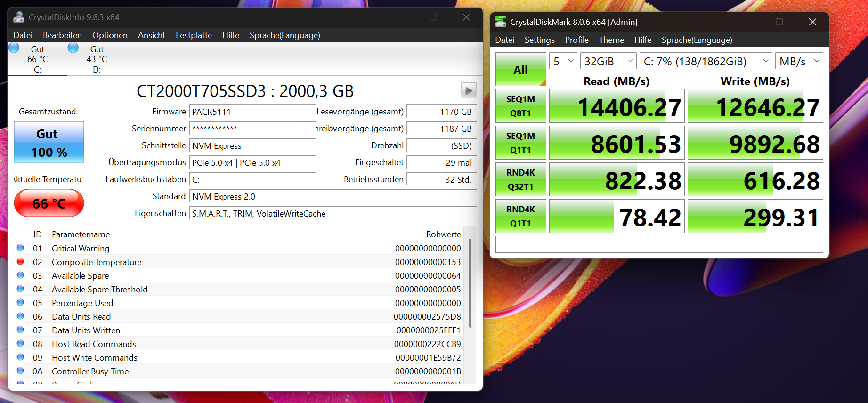
Task: Click the Übertragungsmodus field PCIe 5.0 x4
Action: tap(252, 163)
